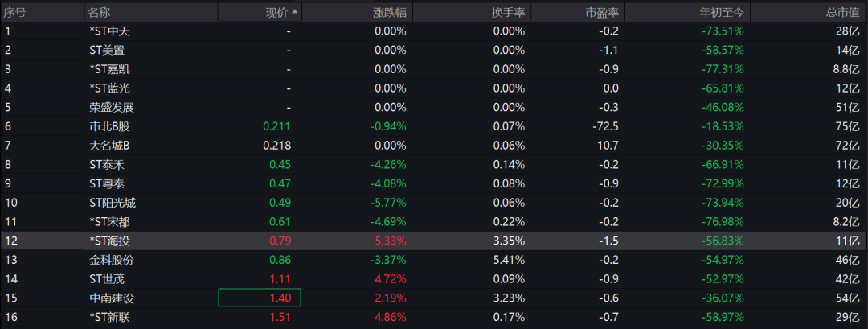
Task: Click row number 16 in 序号 column
Action: [x=11, y=318]
